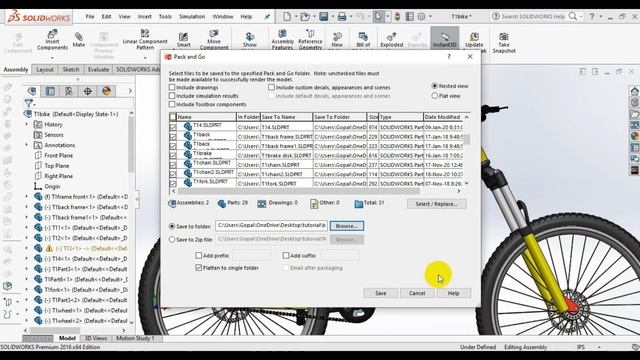The image size is (640, 360).
Task: Click the Insert Components tool
Action: pyautogui.click(x=52, y=40)
